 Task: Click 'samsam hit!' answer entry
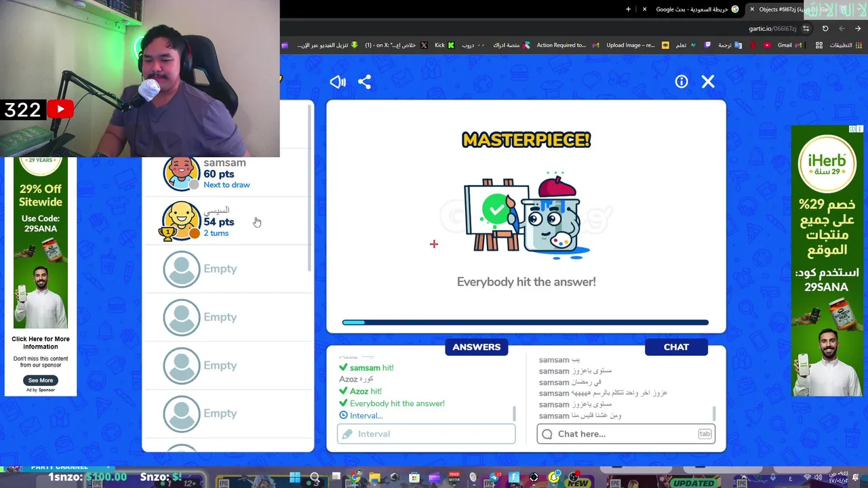click(372, 367)
